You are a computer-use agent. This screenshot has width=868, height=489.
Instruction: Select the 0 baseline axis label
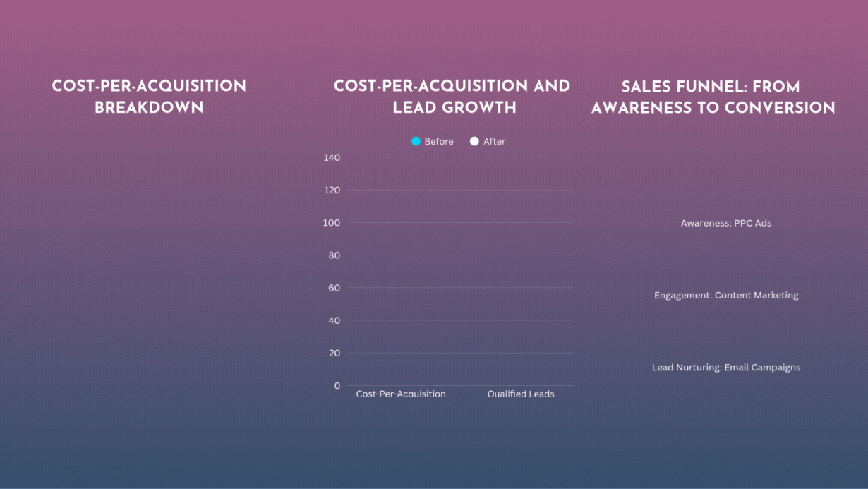pyautogui.click(x=337, y=385)
